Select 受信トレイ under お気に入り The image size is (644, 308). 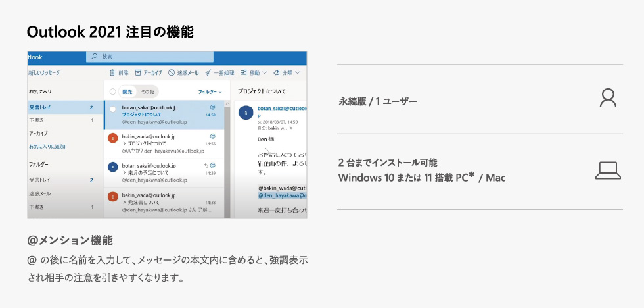pyautogui.click(x=65, y=107)
